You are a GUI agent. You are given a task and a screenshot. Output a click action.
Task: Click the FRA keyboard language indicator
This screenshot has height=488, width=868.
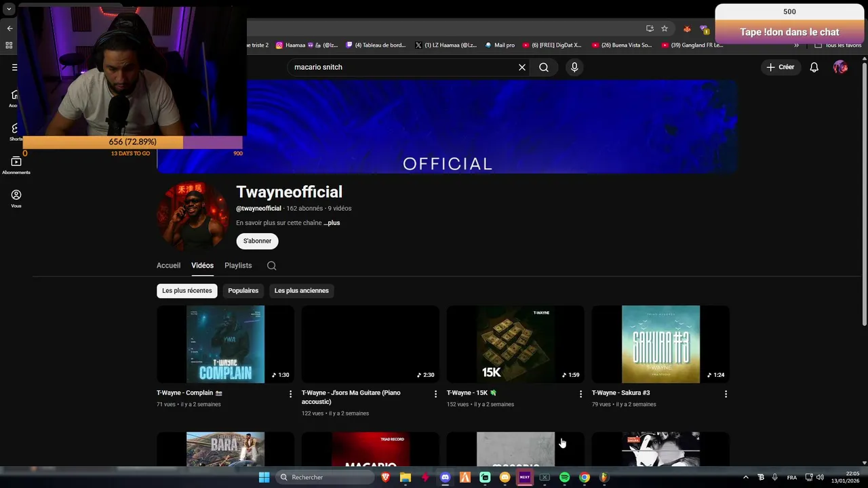pos(791,477)
